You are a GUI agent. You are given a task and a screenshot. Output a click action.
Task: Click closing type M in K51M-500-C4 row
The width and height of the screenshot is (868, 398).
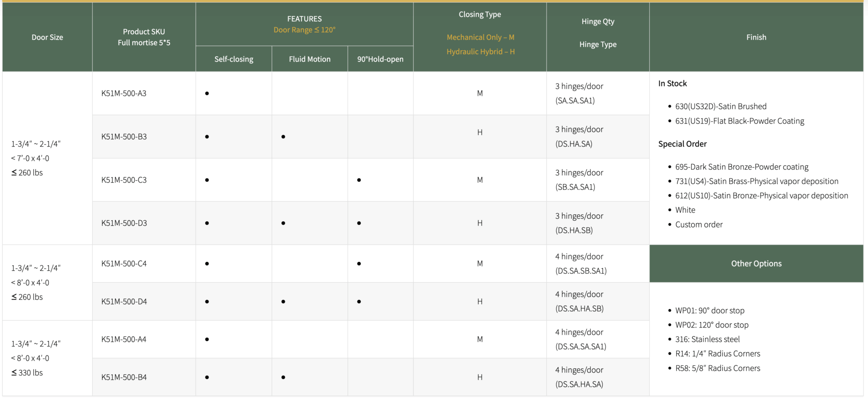pyautogui.click(x=480, y=264)
